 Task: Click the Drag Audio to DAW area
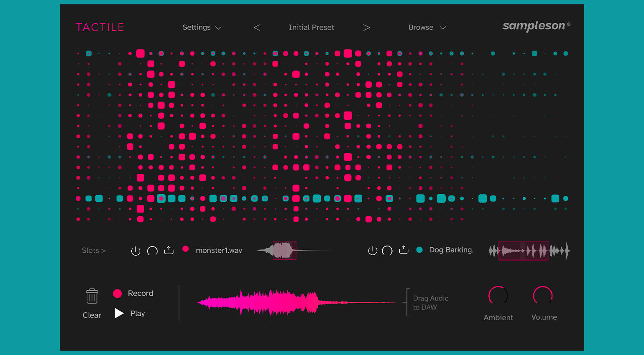click(427, 303)
